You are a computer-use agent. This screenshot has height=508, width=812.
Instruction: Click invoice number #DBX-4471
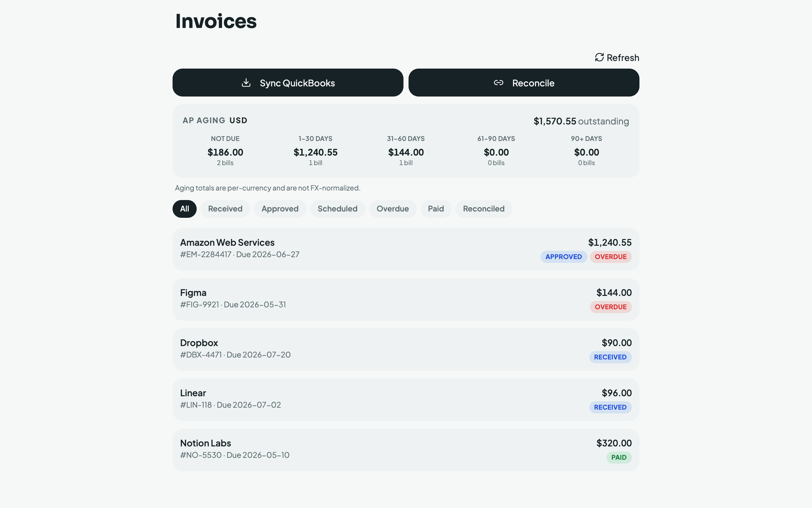point(201,355)
